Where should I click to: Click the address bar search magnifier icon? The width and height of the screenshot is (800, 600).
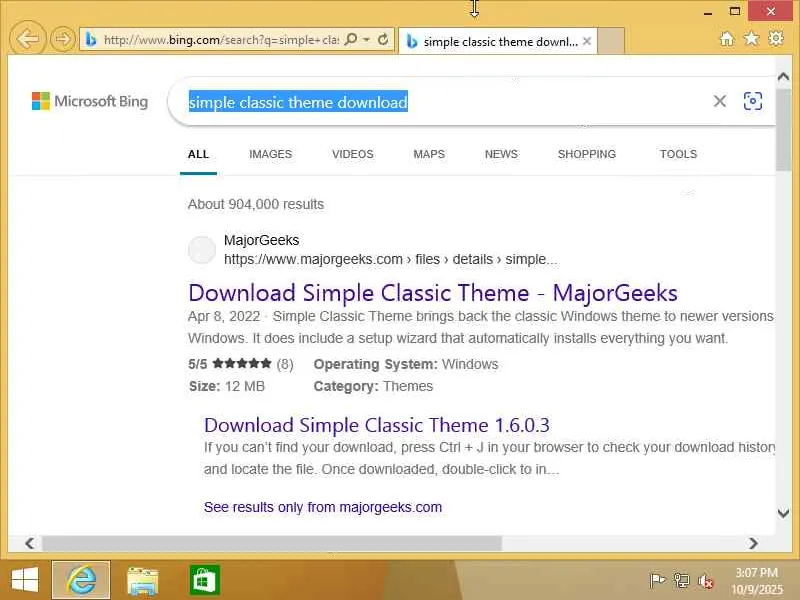click(x=351, y=39)
